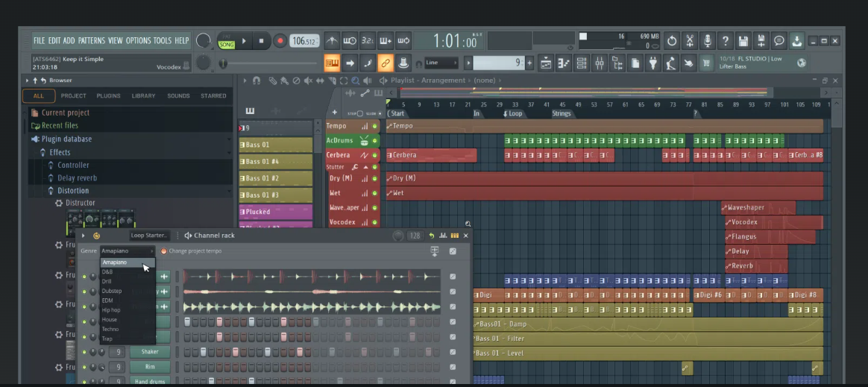Stop playback with the Stop button
The image size is (868, 387).
(x=261, y=41)
